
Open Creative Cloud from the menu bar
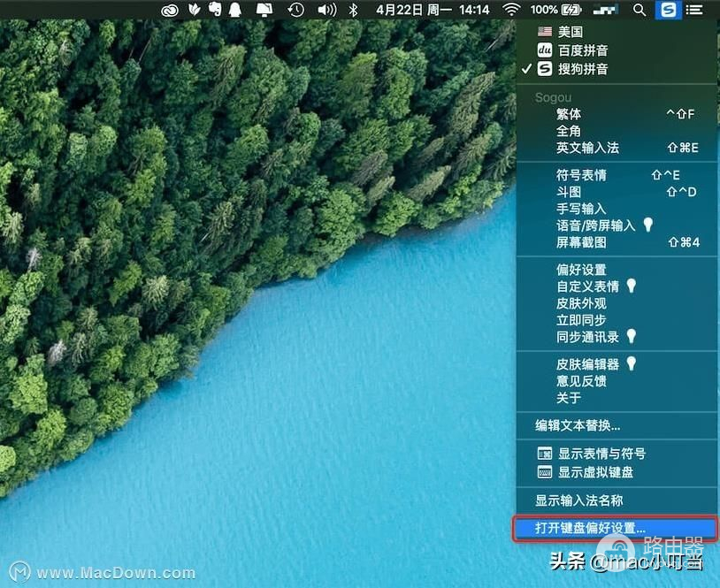coord(171,10)
